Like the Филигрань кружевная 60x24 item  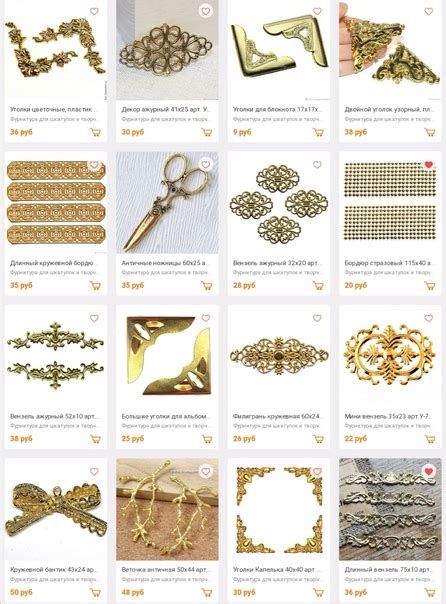[317, 318]
